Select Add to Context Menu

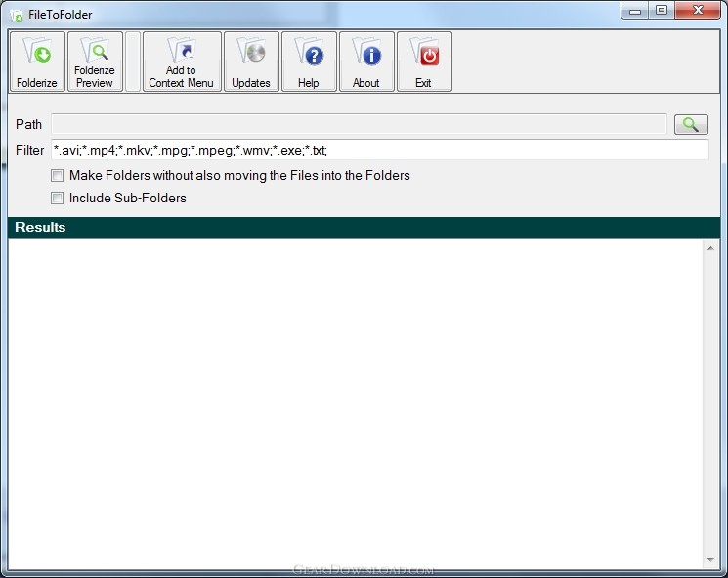click(x=182, y=62)
